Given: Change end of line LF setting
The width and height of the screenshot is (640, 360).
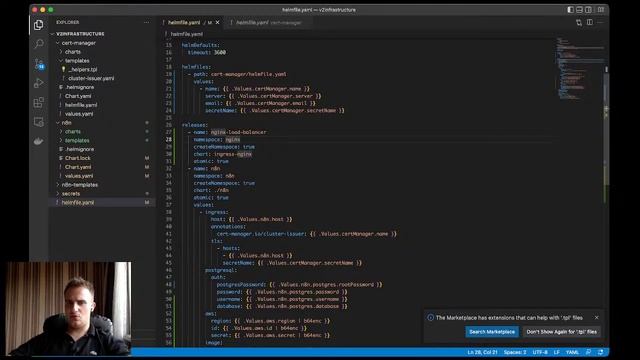Looking at the screenshot, I should pyautogui.click(x=556, y=352).
